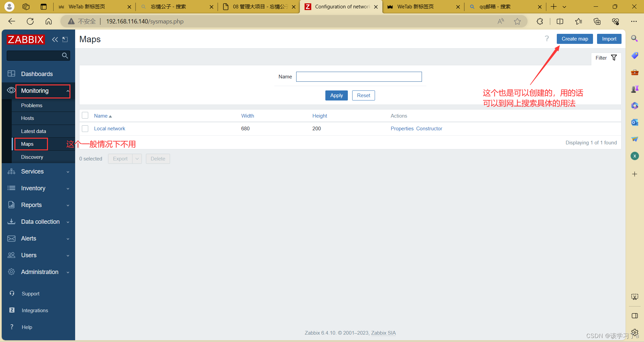Open a new browser tab plus button

(x=554, y=7)
